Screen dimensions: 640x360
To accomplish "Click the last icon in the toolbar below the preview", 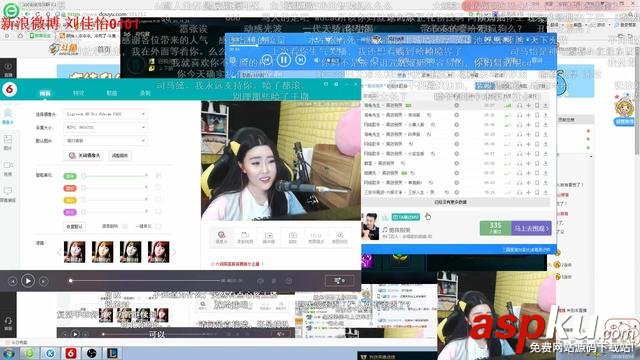I will coord(340,237).
